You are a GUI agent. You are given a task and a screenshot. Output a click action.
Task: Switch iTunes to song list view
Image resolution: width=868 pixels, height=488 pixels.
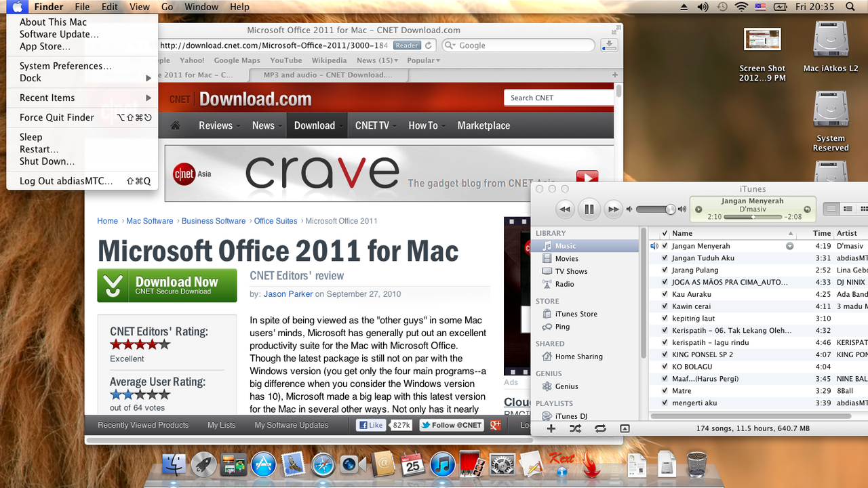(x=831, y=209)
